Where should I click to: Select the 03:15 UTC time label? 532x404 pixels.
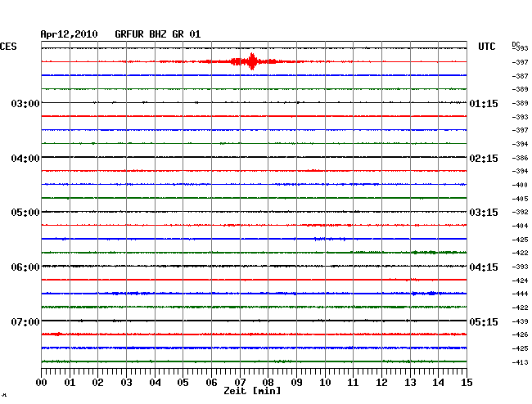point(484,212)
